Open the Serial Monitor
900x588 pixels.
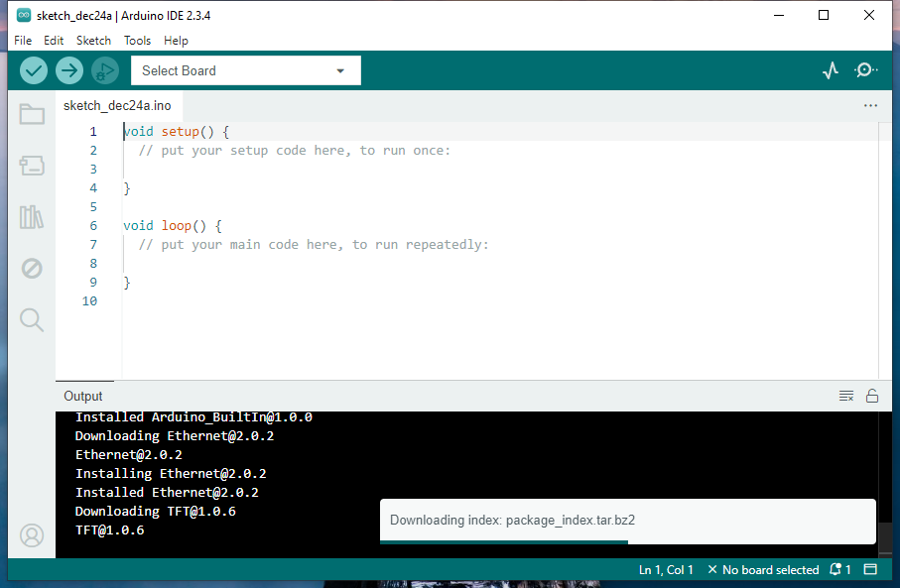[x=865, y=70]
